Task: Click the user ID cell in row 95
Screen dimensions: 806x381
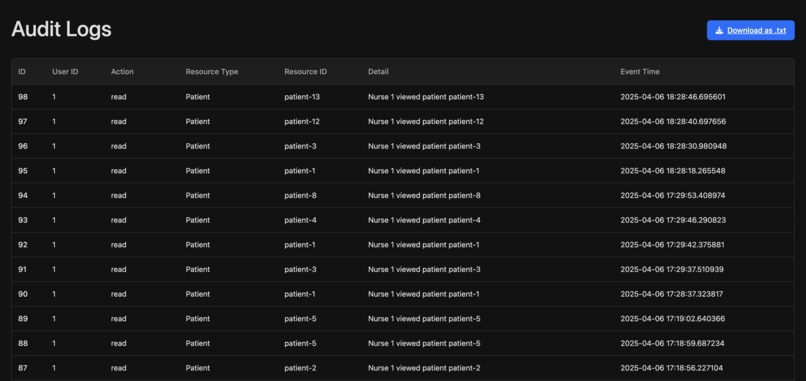Action: (54, 171)
